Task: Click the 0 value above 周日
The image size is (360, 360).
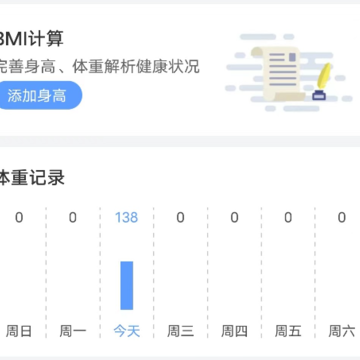Action: click(19, 218)
